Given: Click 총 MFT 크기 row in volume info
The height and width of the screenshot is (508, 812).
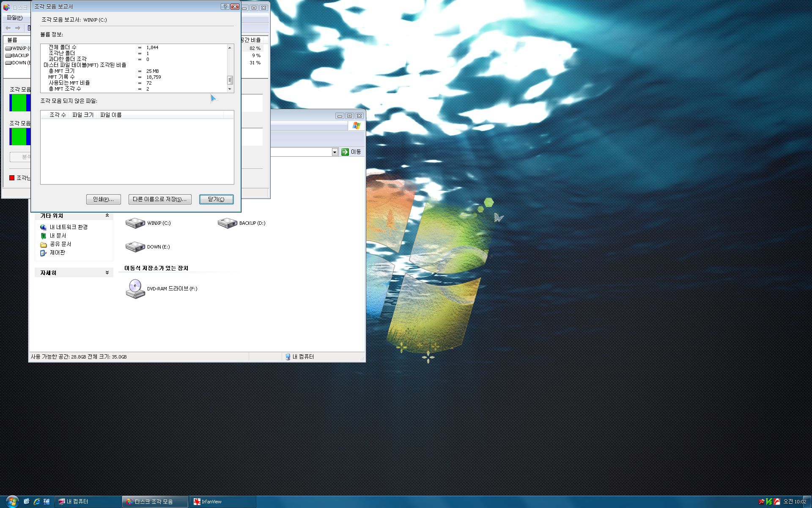Looking at the screenshot, I should (x=104, y=71).
